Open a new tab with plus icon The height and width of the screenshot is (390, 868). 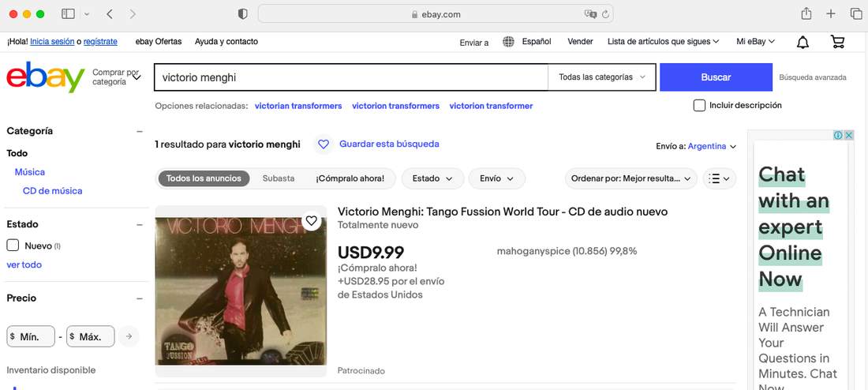click(x=831, y=14)
